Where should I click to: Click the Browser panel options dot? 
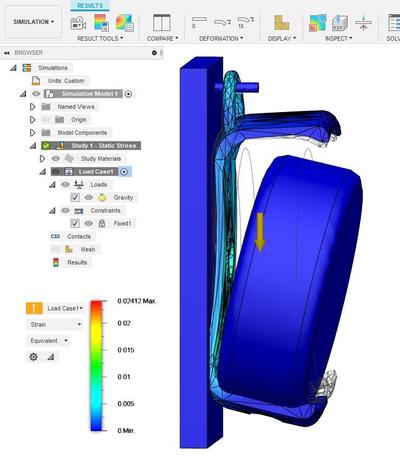click(x=154, y=53)
